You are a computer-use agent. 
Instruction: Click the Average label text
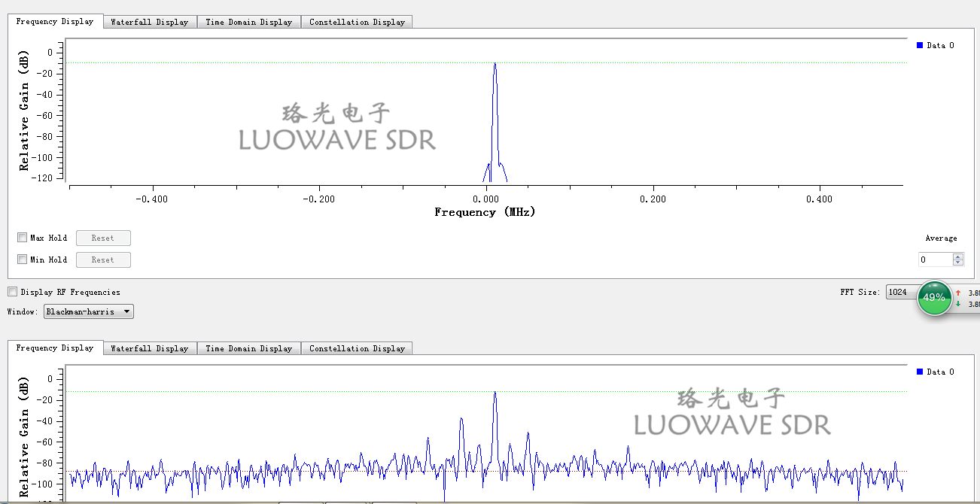(941, 238)
